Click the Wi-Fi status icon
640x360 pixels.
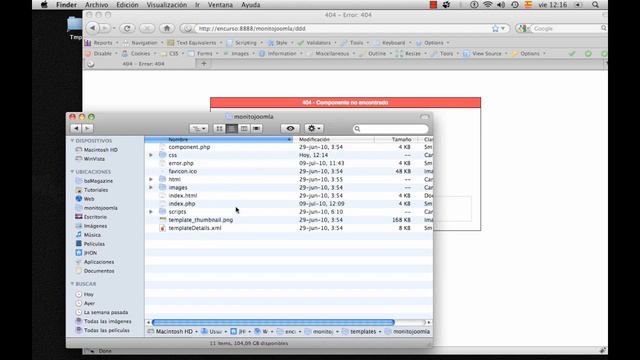coord(487,5)
